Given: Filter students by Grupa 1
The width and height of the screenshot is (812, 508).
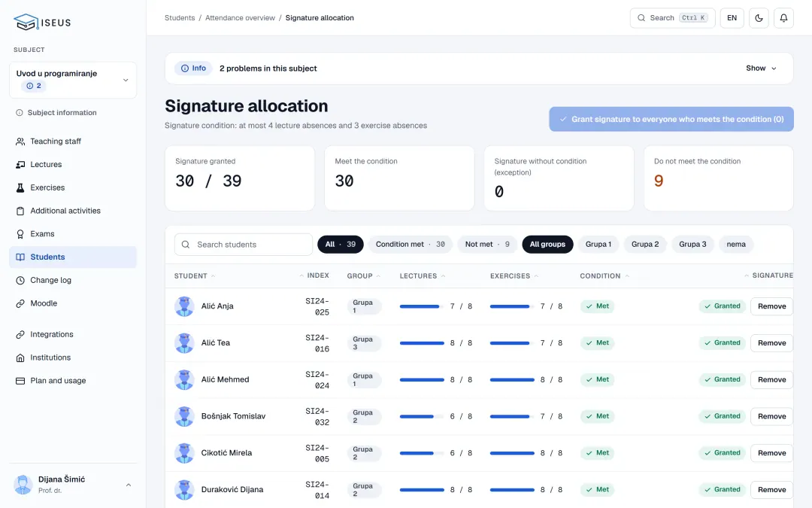Looking at the screenshot, I should [598, 245].
